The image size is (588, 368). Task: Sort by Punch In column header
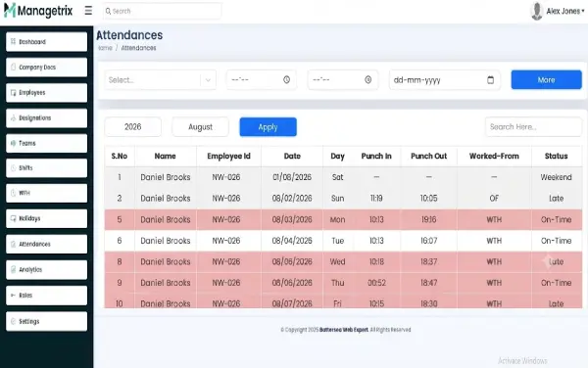(376, 157)
